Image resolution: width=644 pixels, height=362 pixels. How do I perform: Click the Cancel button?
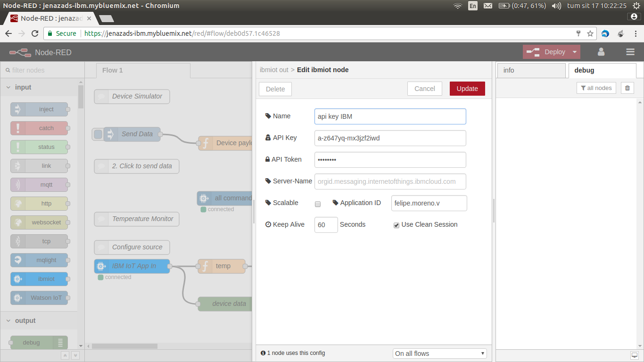(x=425, y=89)
